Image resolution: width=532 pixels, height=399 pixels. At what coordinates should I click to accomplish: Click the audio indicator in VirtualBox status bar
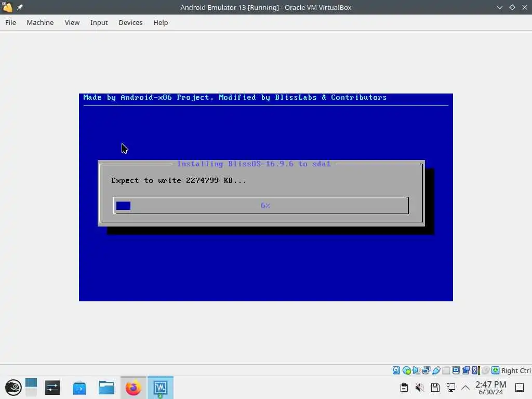coord(416,370)
